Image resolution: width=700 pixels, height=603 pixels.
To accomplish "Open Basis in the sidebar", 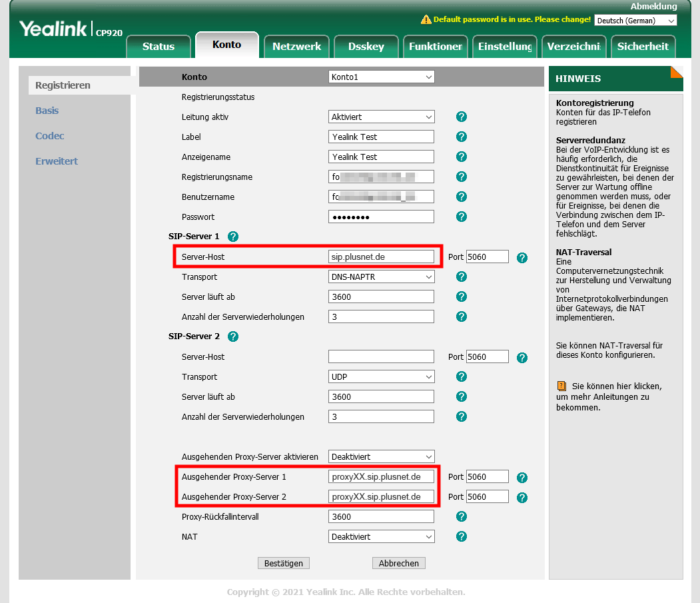I will [47, 111].
